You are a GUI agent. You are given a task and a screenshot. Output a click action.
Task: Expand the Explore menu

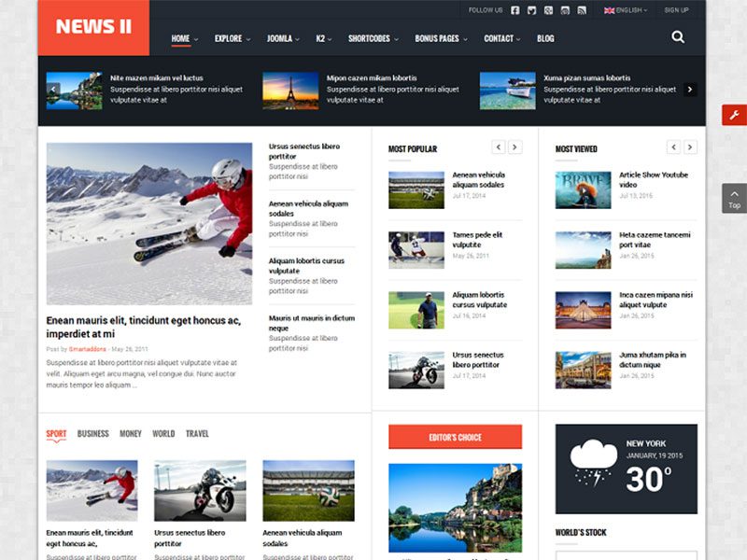(232, 38)
